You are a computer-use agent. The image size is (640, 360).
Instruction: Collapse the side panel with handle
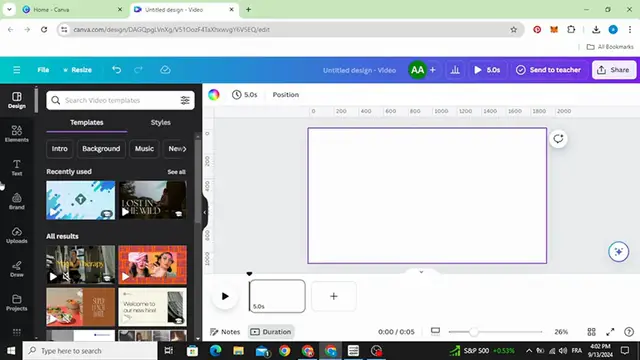[x=205, y=212]
